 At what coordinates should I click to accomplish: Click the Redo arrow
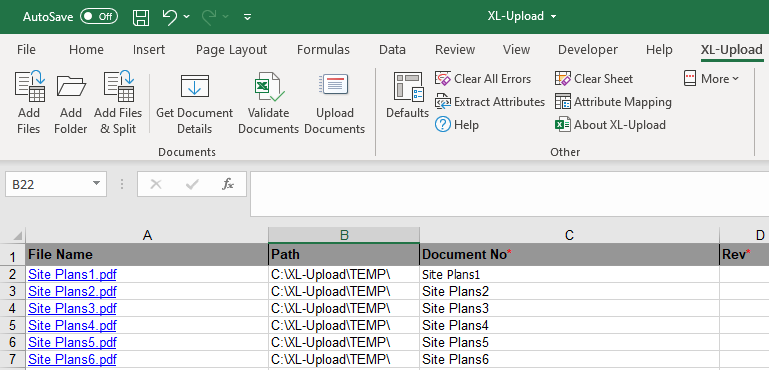point(209,17)
